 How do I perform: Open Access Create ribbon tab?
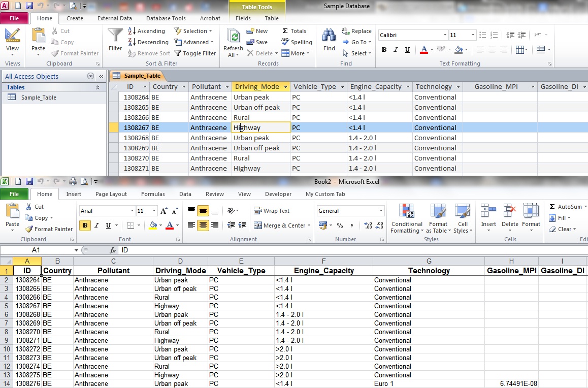click(75, 18)
